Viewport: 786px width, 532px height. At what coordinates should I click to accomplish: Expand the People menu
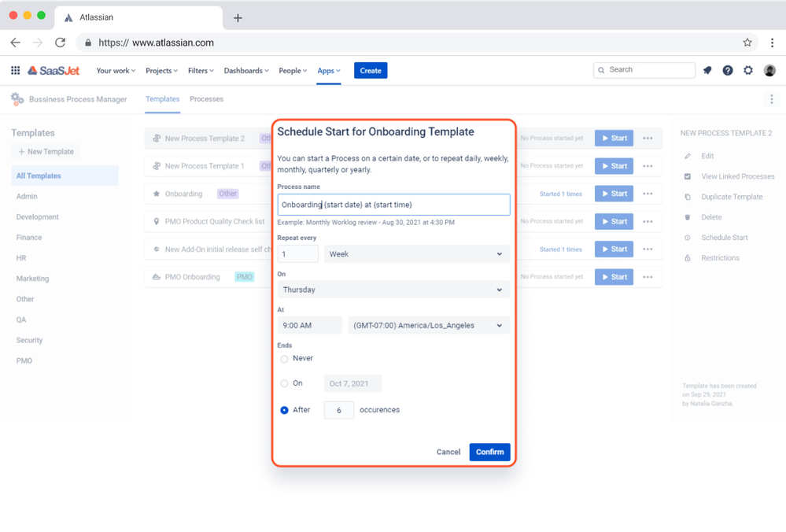(x=293, y=71)
